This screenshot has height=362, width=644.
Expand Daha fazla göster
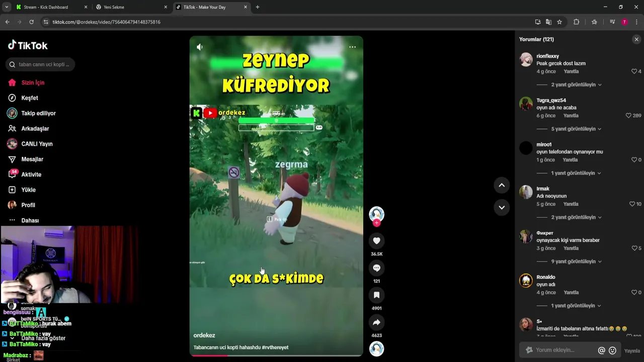point(43,338)
